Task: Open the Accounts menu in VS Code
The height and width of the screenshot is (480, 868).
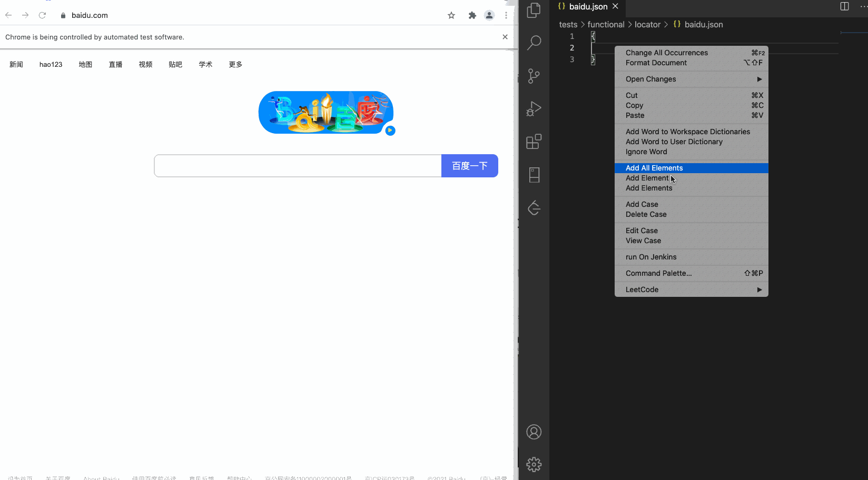Action: pos(534,432)
